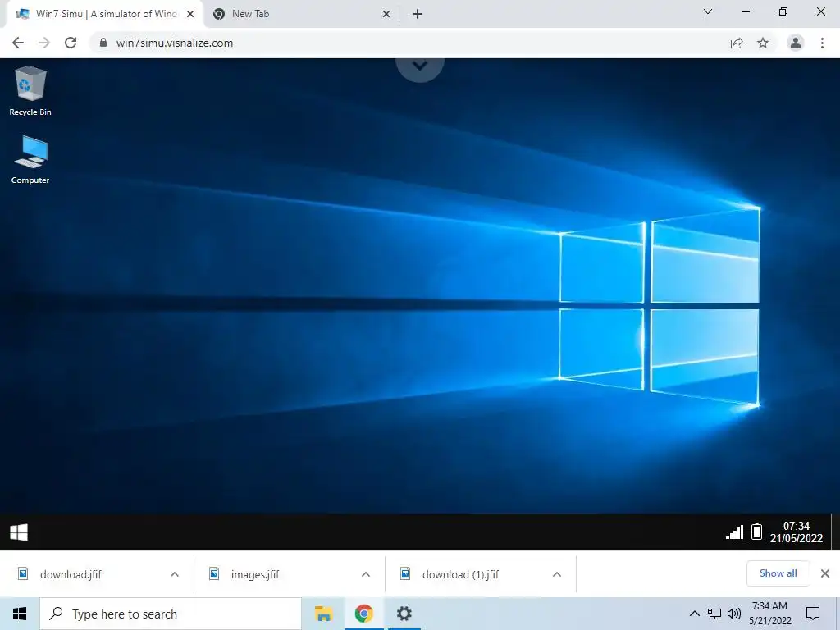Open the Recycle Bin desktop icon

coord(30,90)
